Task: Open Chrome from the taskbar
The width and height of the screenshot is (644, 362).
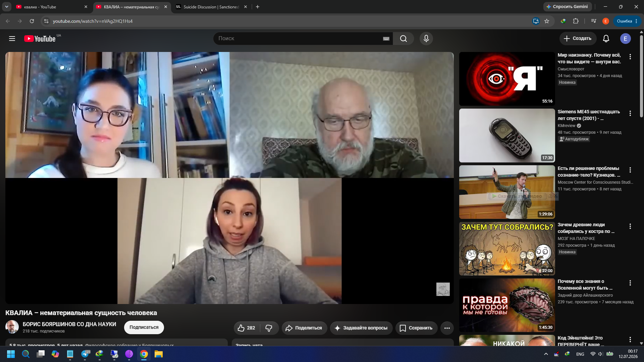Action: pyautogui.click(x=144, y=354)
